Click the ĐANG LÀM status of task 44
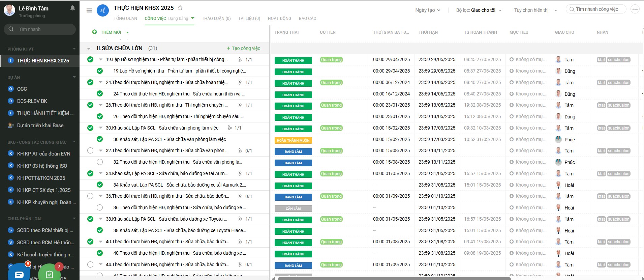644x280 pixels. coord(293,265)
